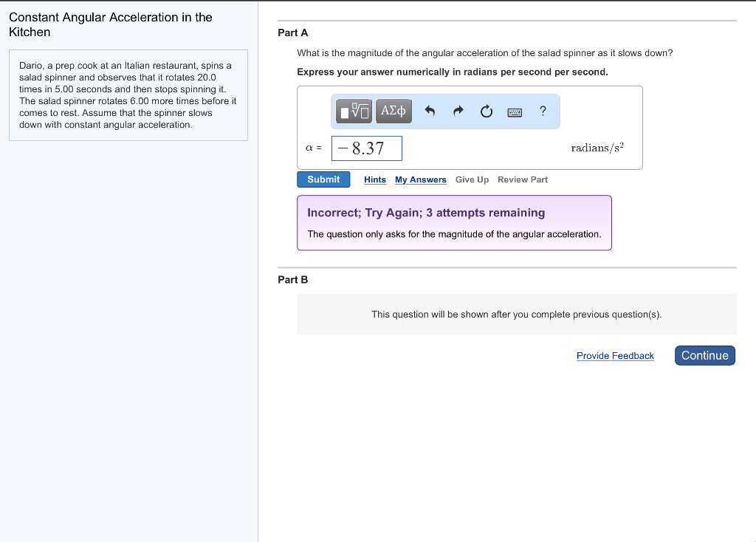The image size is (756, 542).
Task: Click the Provide Feedback link
Action: tap(615, 356)
